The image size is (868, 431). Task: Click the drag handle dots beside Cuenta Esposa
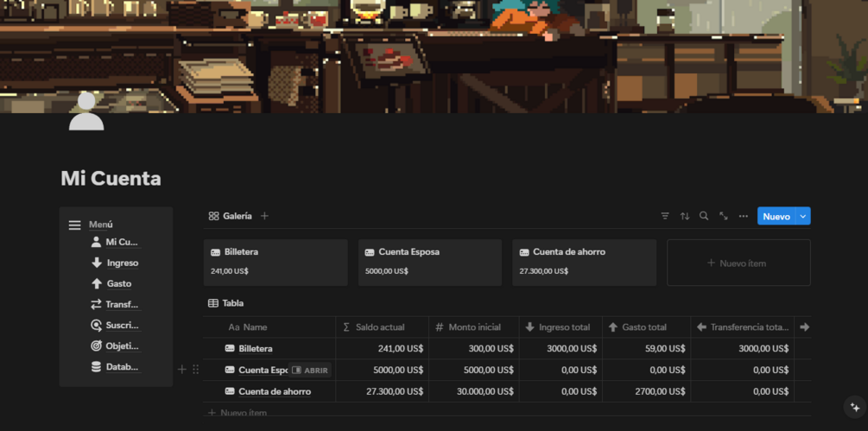click(x=195, y=369)
